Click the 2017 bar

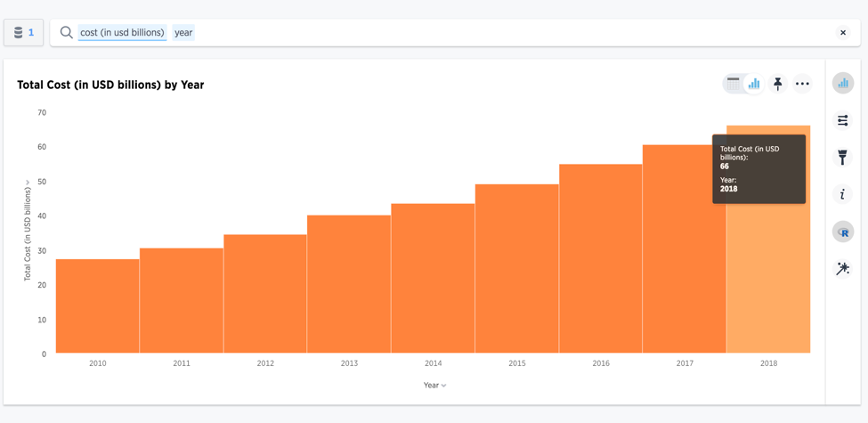click(x=685, y=248)
